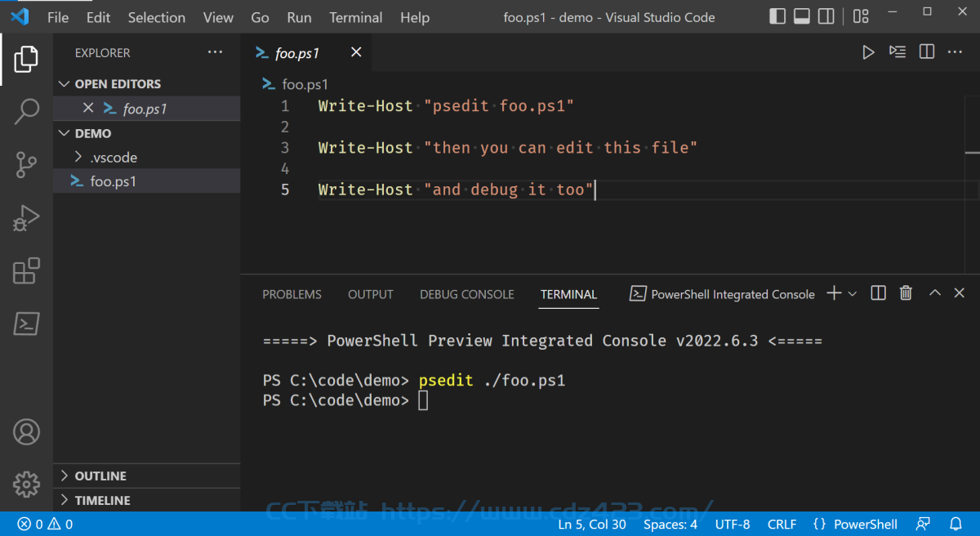This screenshot has height=536, width=980.
Task: Switch to the Problems panel tab
Action: (x=292, y=294)
